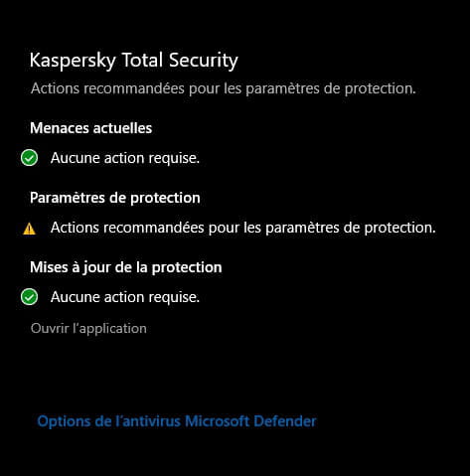470x476 pixels.
Task: Click the gray subtitle below the Kaspersky title
Action: coord(224,88)
